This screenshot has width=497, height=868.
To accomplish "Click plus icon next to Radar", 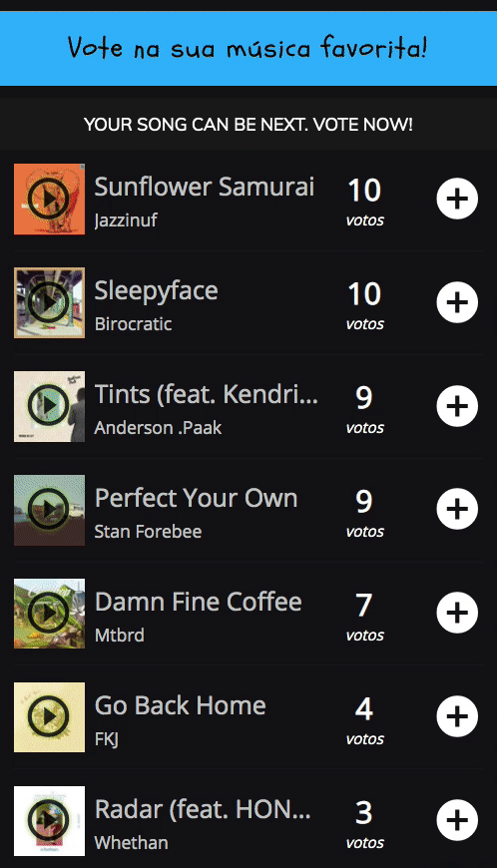I will coord(457,820).
